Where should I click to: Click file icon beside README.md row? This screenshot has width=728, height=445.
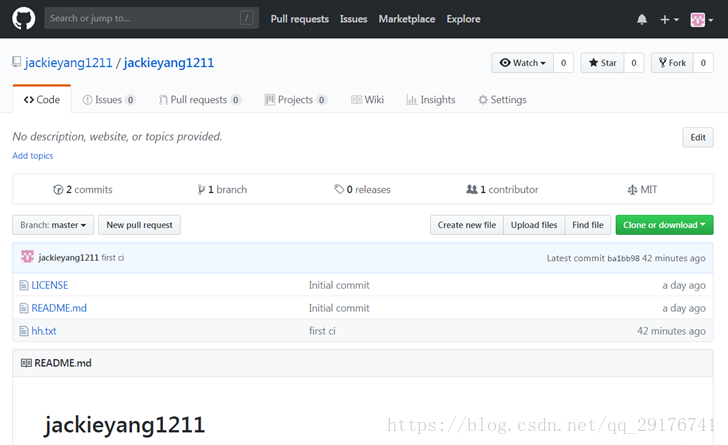24,308
